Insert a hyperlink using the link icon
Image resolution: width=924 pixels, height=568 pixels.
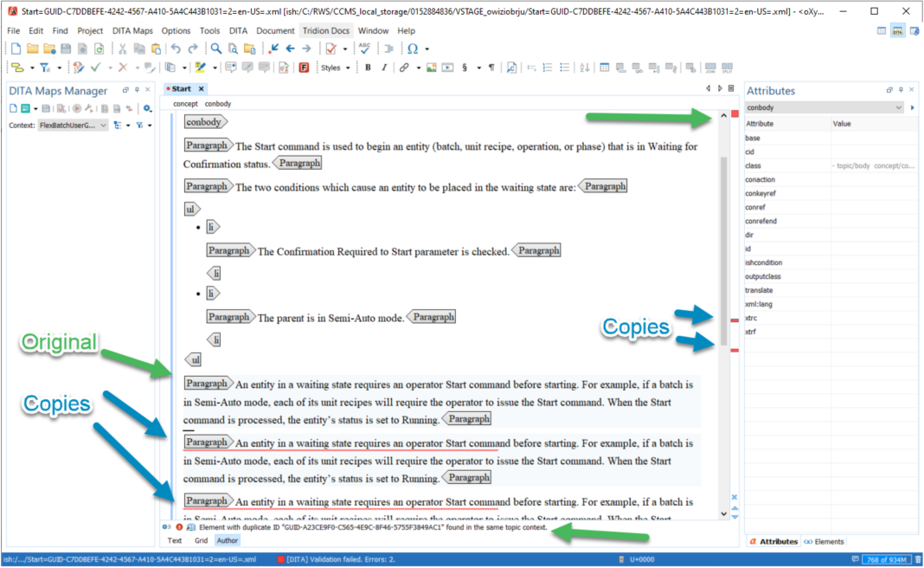(404, 68)
